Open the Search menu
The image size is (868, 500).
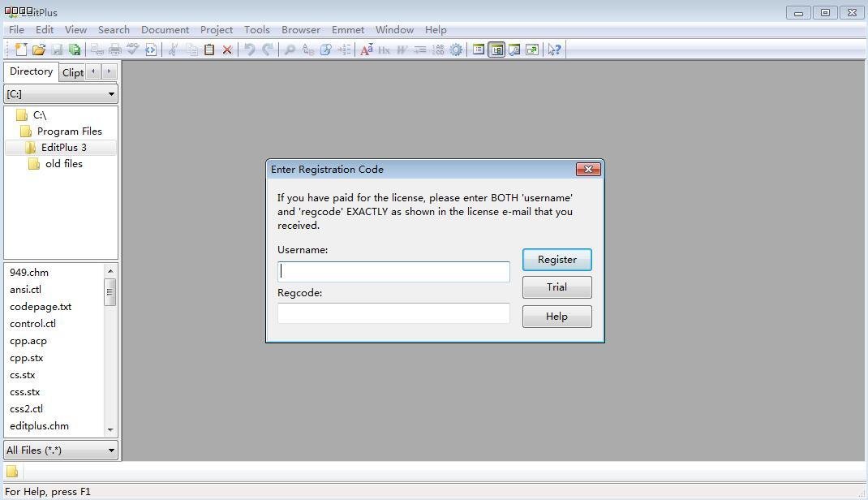click(114, 30)
